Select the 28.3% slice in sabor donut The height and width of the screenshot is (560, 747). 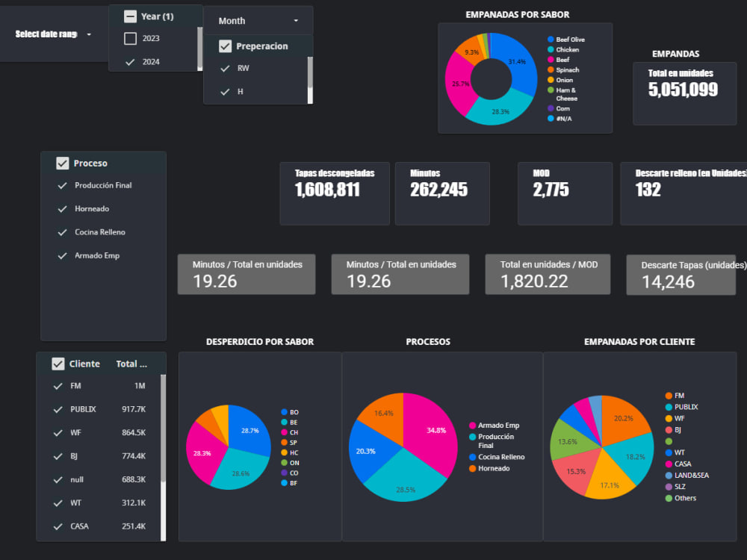[500, 111]
